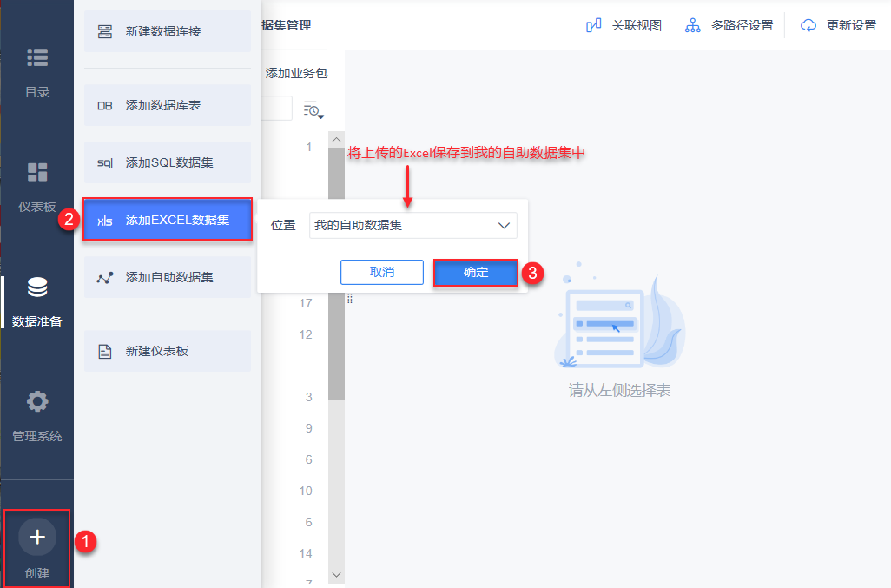Select 添加SQL数据集 menu entry
The image size is (891, 588).
(168, 163)
